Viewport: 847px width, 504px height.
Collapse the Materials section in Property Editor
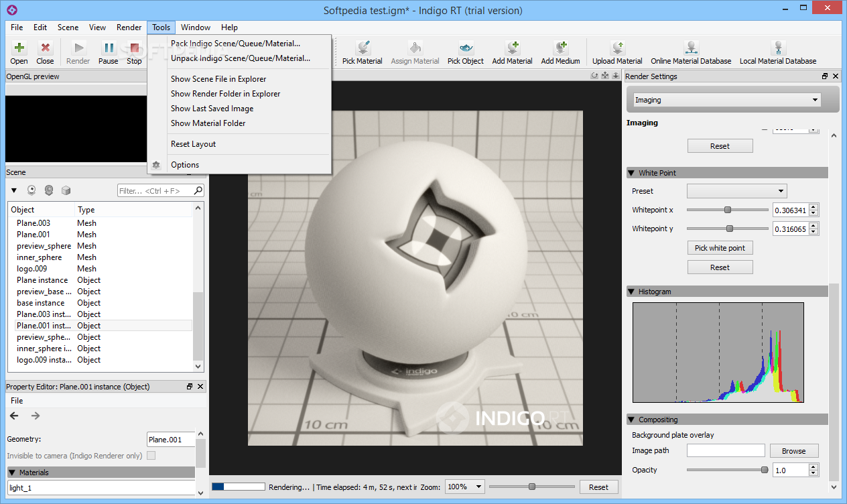[12, 472]
